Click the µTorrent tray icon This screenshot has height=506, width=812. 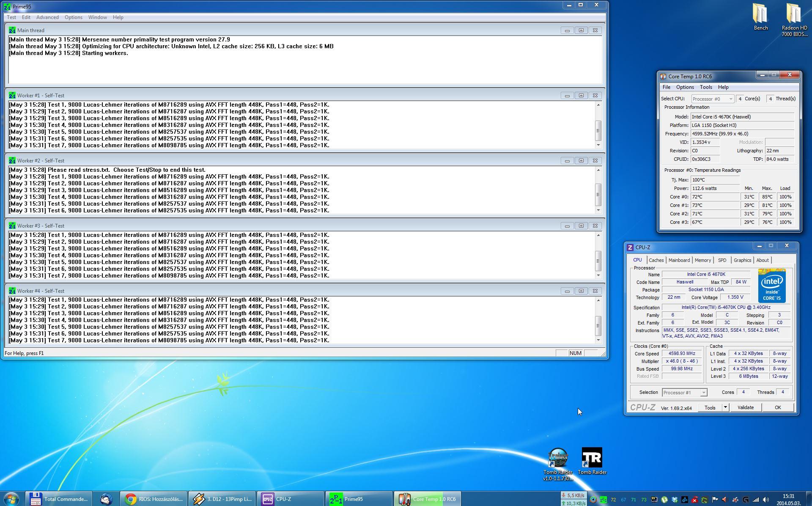[x=664, y=500]
